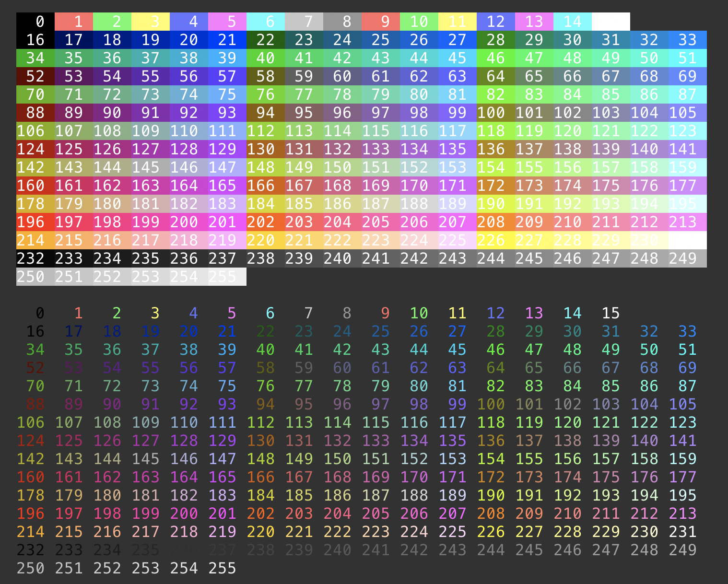Select the green foreground text number 118

[x=491, y=422]
